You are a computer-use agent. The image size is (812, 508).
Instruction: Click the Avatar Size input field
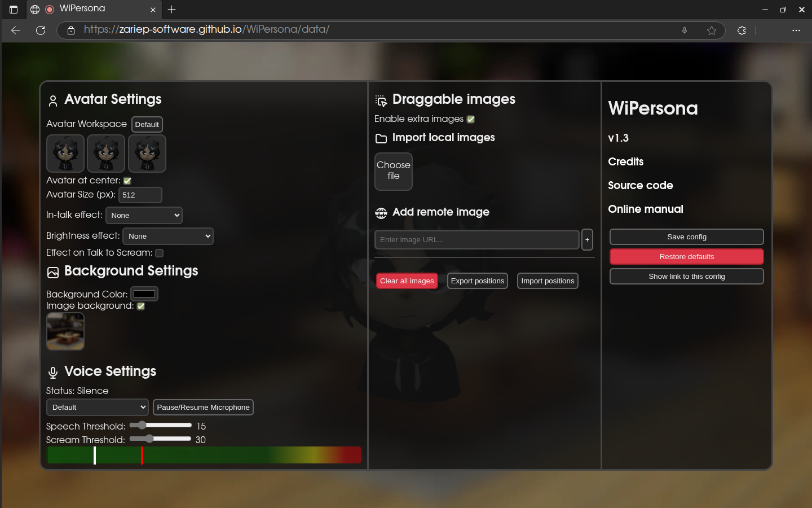[140, 195]
